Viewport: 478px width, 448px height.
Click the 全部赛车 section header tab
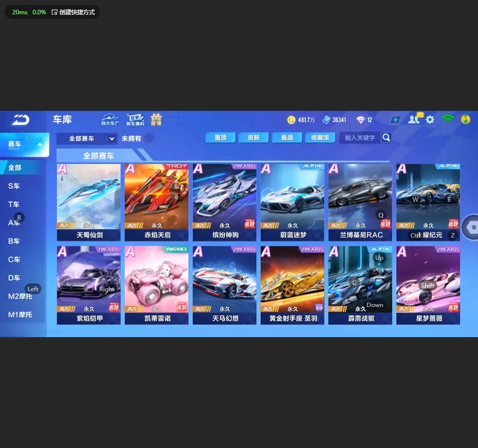pyautogui.click(x=98, y=156)
